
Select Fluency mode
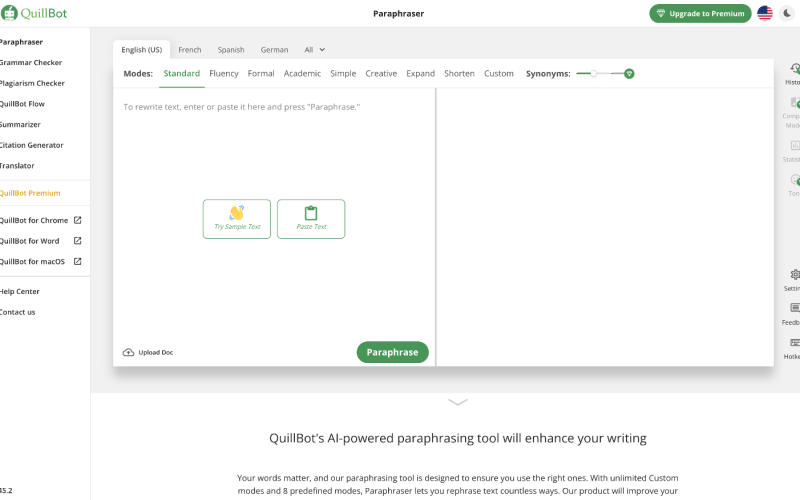(x=223, y=73)
